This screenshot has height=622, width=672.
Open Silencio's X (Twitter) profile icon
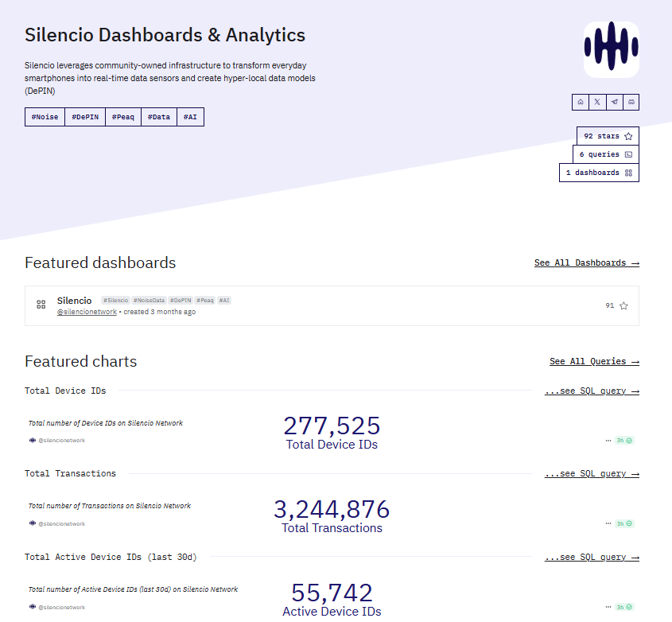(597, 102)
